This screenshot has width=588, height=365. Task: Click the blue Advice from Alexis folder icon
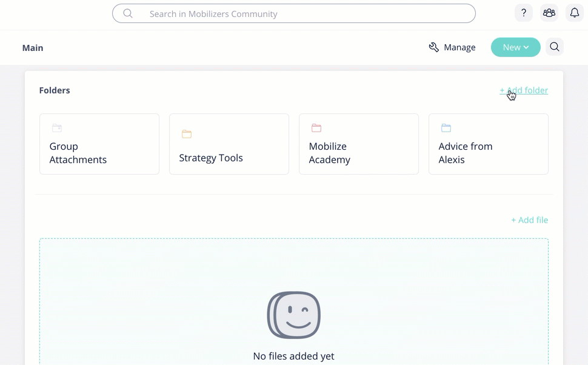(446, 128)
